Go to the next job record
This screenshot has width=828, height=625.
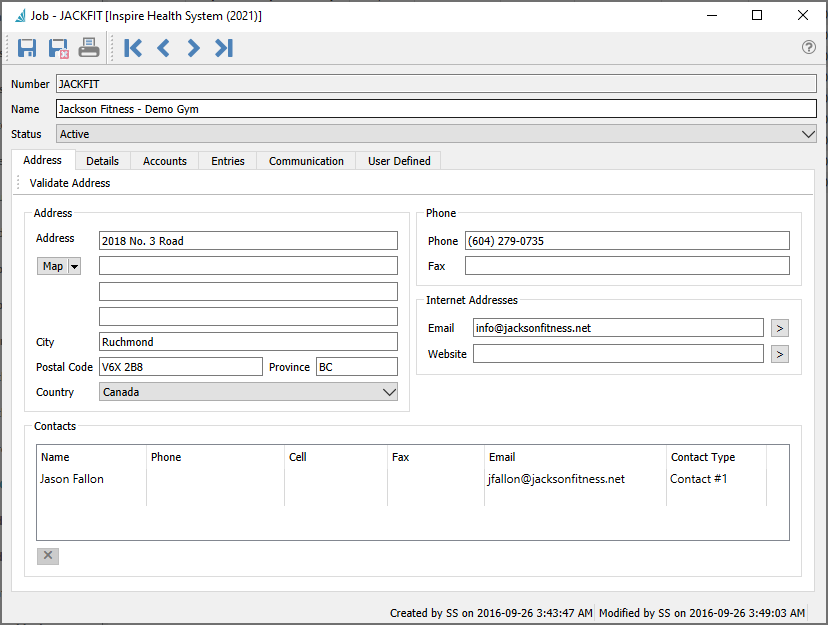click(193, 48)
